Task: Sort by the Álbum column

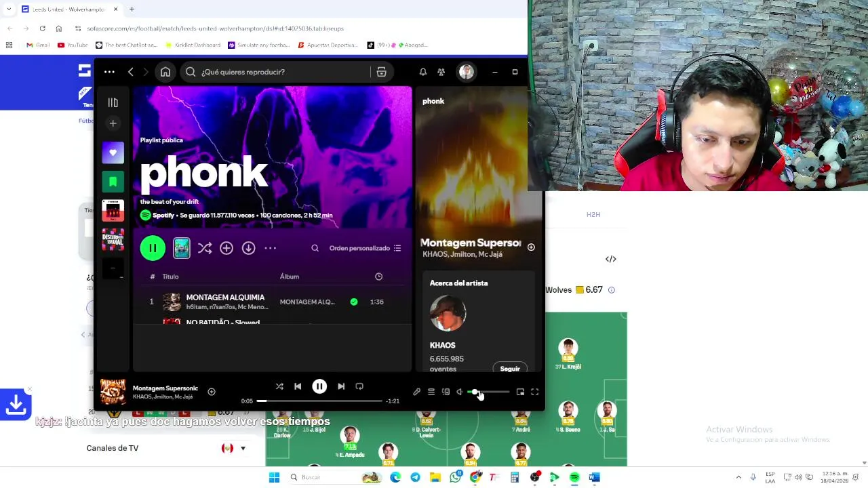Action: (290, 277)
